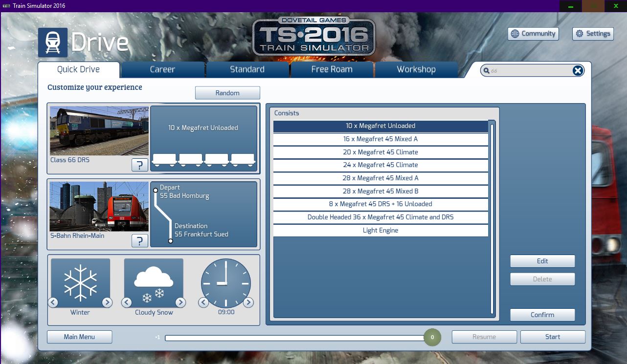Click the Random button
Screen dimensions: 627x364
227,93
